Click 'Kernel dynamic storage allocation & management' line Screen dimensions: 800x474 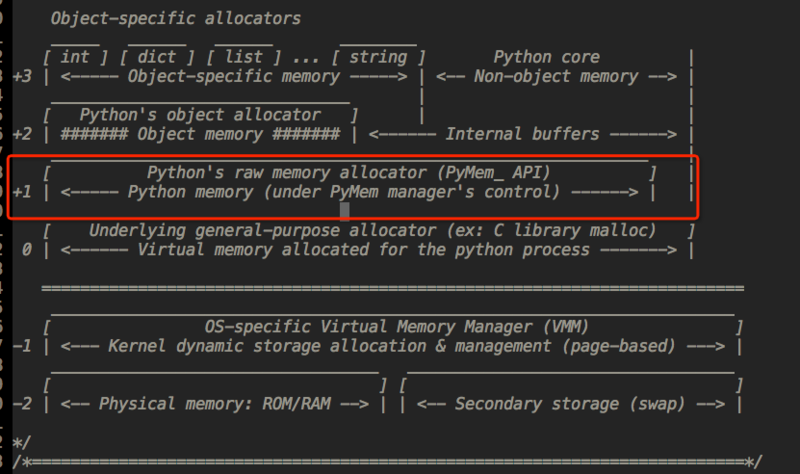pyautogui.click(x=391, y=346)
